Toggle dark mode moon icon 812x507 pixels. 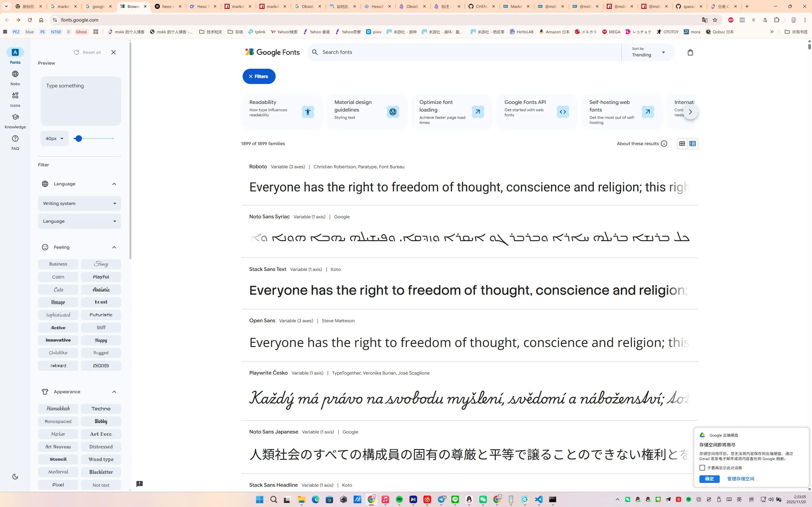pyautogui.click(x=15, y=477)
